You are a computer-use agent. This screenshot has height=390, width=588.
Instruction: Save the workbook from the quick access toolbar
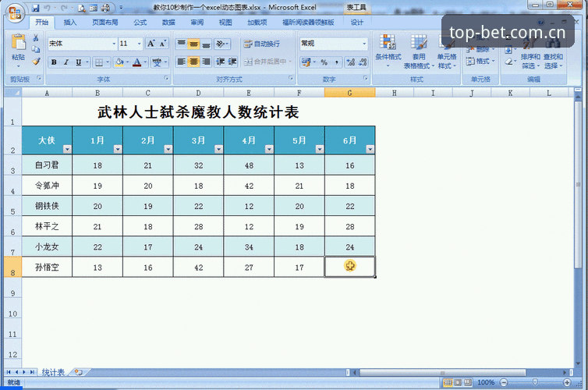coord(36,8)
